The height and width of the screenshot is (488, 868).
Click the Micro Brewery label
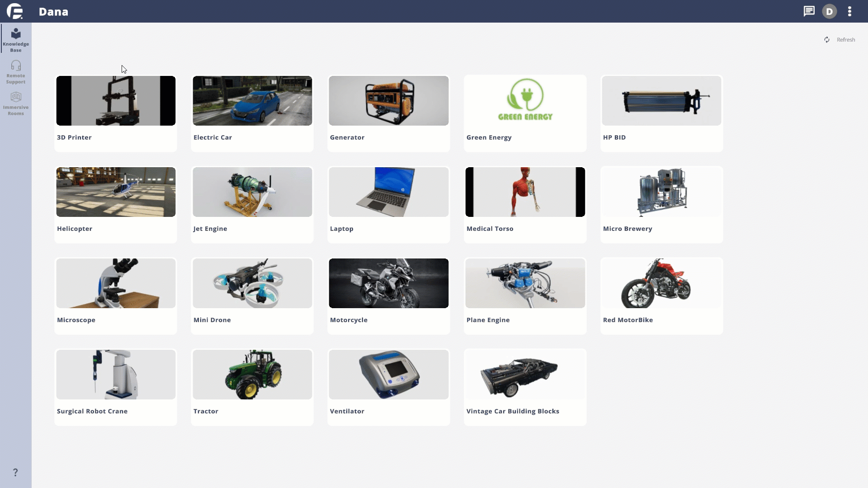pos(627,229)
